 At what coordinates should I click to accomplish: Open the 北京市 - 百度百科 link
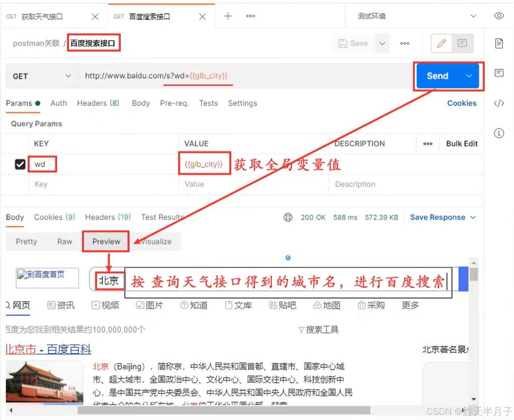click(x=49, y=349)
